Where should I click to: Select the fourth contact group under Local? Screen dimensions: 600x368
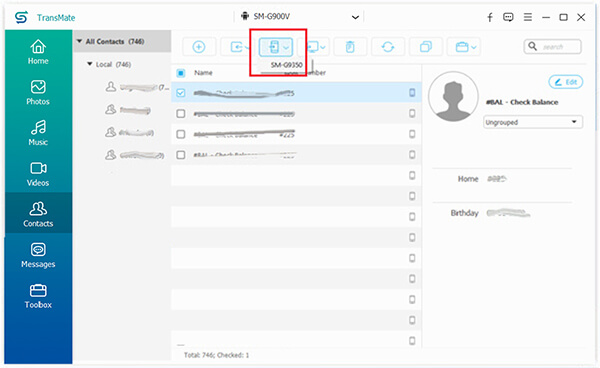[x=135, y=155]
